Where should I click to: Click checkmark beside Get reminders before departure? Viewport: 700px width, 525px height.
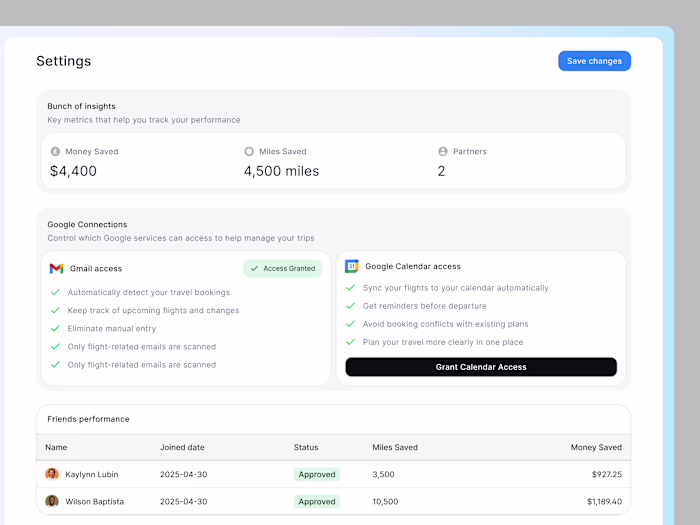pyautogui.click(x=351, y=305)
